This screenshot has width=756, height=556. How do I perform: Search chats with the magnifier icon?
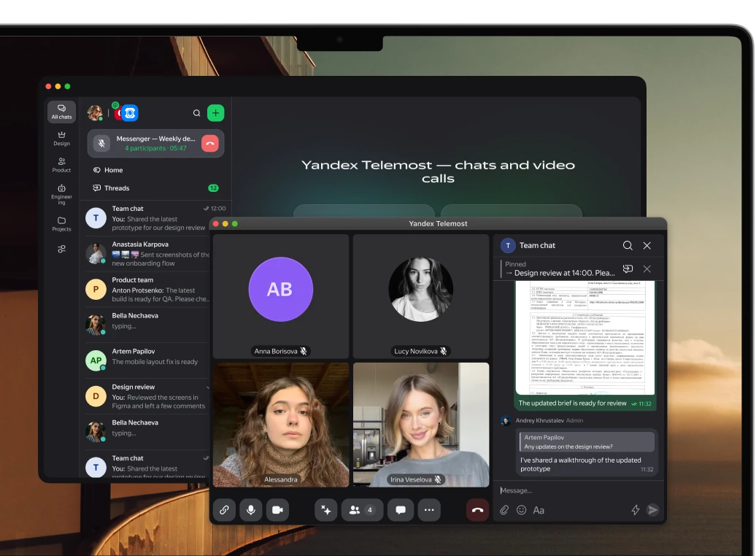197,113
